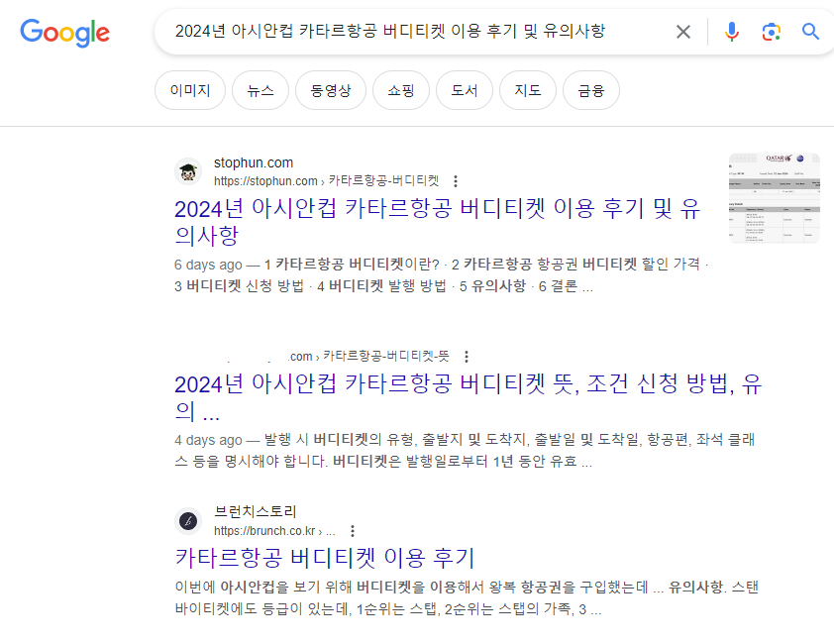Image resolution: width=834 pixels, height=644 pixels.
Task: Switch to the 도서 filter tab
Action: pos(464,90)
